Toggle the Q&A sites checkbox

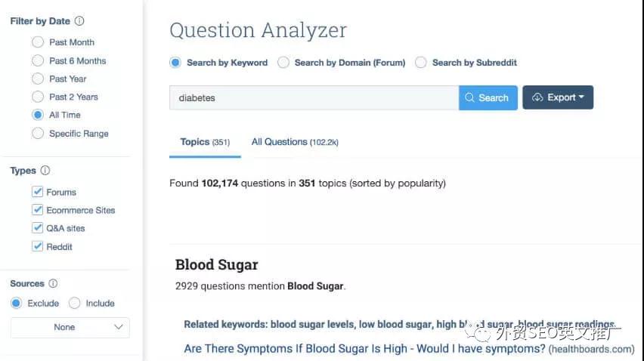pyautogui.click(x=38, y=228)
